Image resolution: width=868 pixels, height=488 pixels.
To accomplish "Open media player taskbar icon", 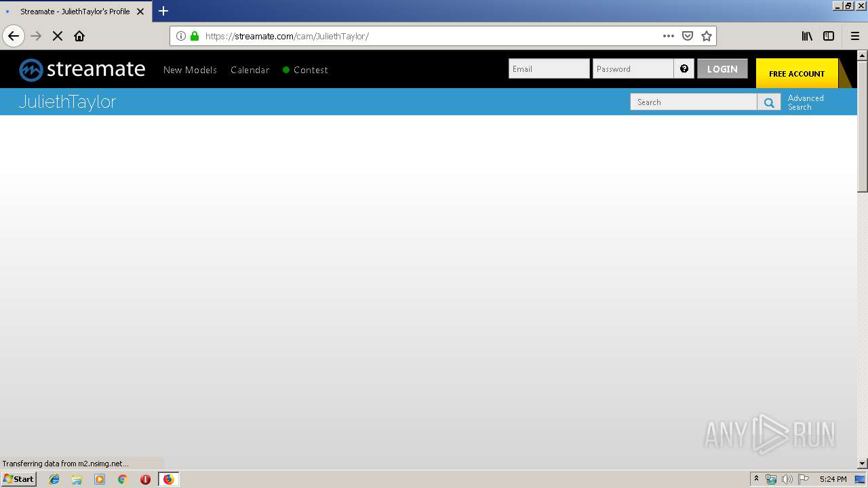I will [100, 479].
